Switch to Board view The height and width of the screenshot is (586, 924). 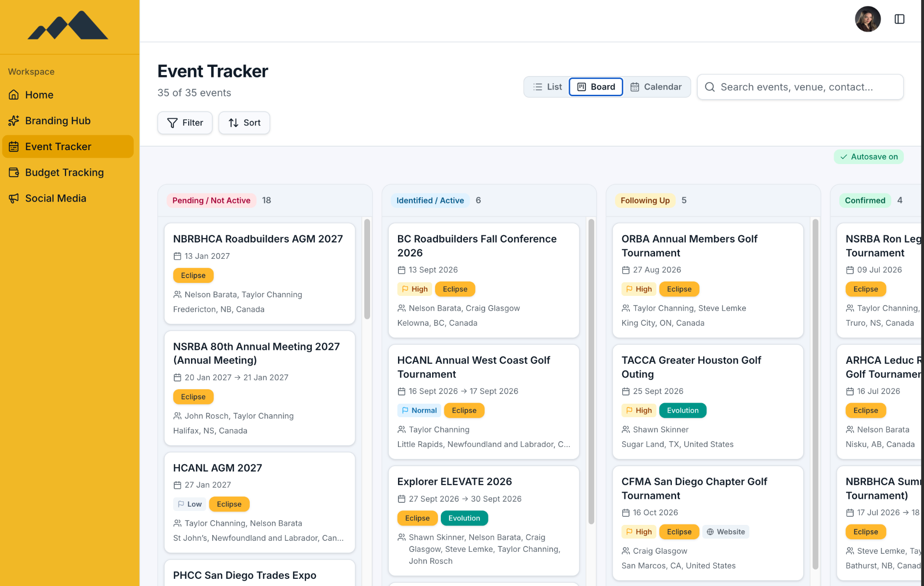pos(596,87)
